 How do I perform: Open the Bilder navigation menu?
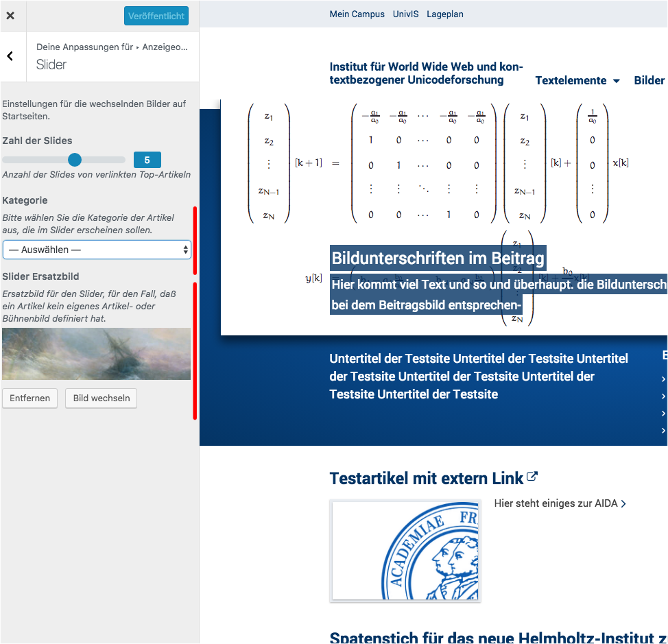pyautogui.click(x=649, y=80)
